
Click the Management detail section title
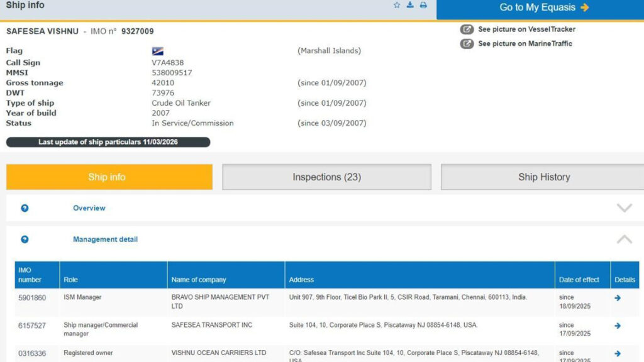tap(105, 239)
